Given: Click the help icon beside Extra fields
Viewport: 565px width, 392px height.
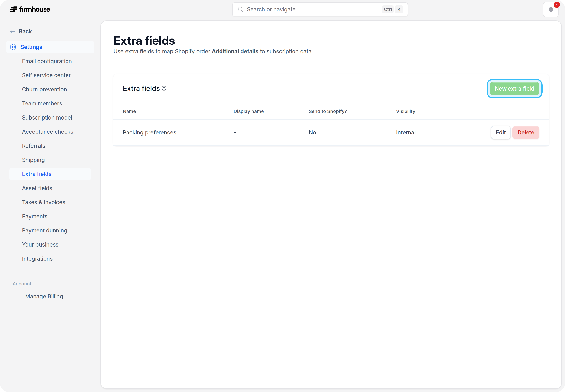Looking at the screenshot, I should coord(164,88).
